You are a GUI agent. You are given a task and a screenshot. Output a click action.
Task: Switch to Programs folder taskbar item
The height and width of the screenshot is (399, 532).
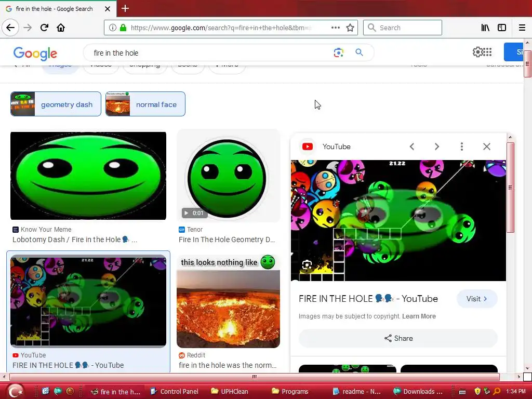[290, 392]
